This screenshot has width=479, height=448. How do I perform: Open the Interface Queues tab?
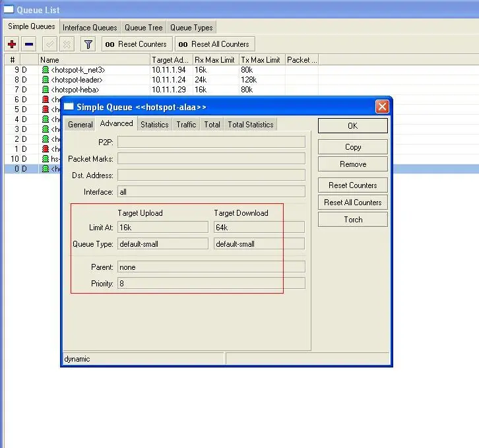coord(90,28)
